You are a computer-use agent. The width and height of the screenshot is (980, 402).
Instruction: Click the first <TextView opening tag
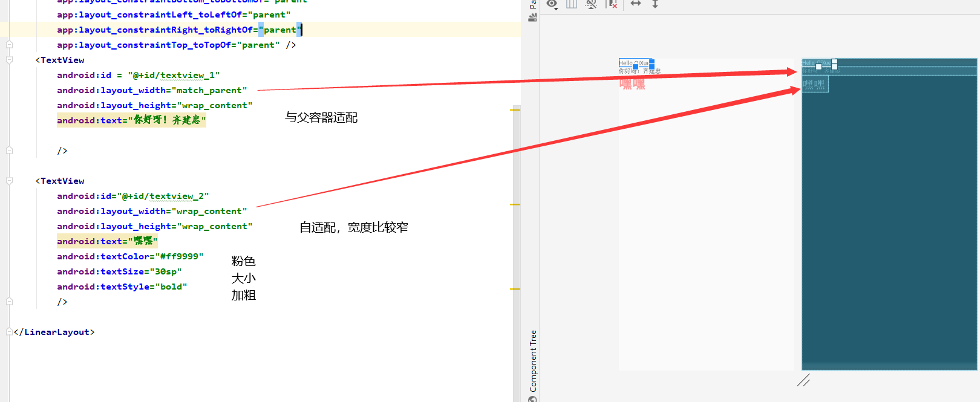(60, 60)
